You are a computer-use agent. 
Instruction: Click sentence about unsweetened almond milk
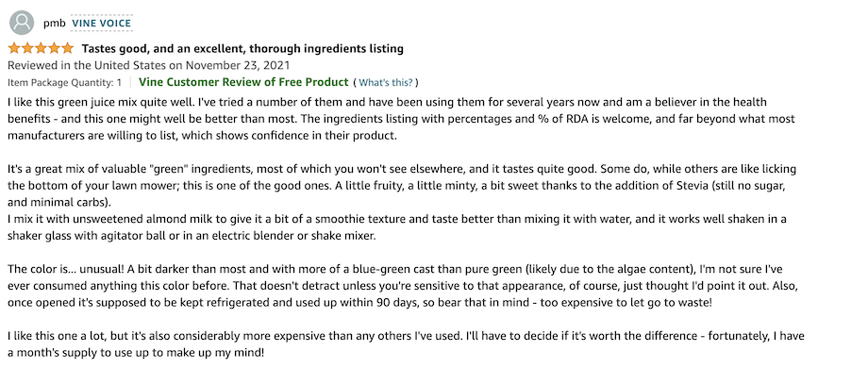click(397, 227)
